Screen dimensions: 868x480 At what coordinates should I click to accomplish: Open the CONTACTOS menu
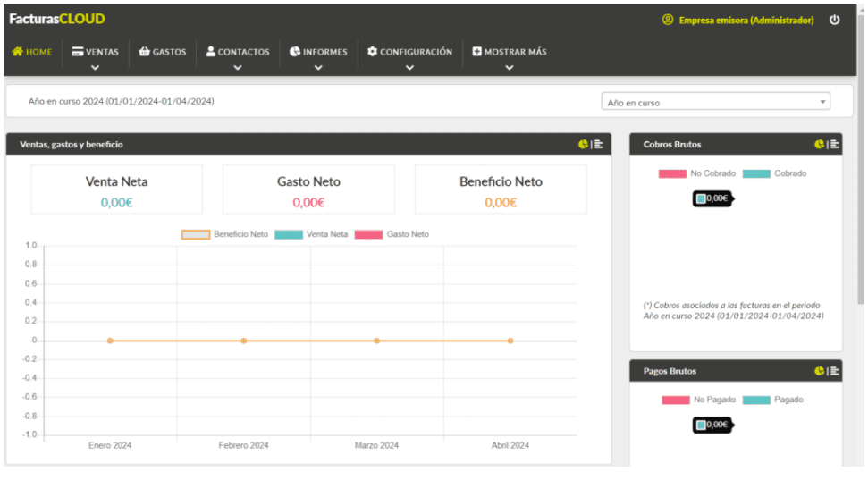[238, 52]
